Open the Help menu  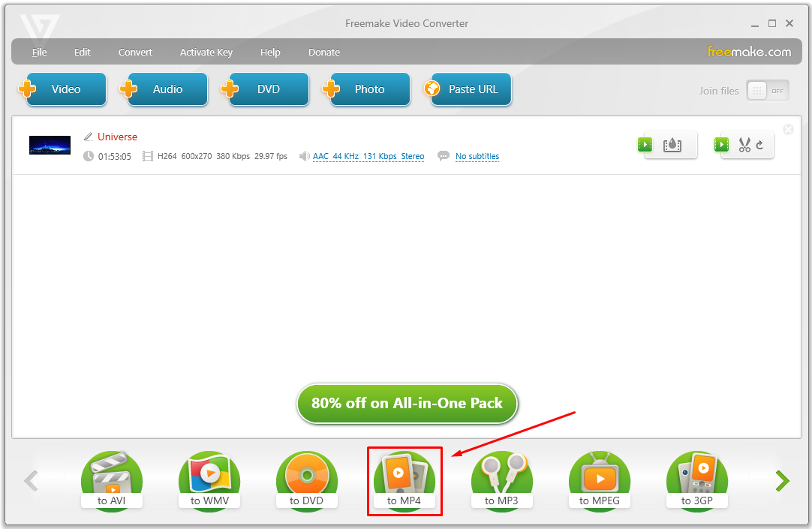tap(270, 53)
